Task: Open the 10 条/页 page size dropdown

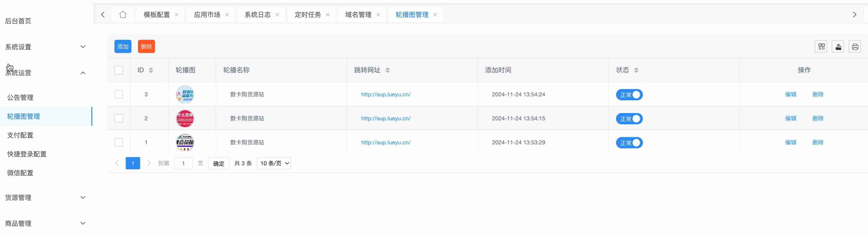Action: coord(274,163)
